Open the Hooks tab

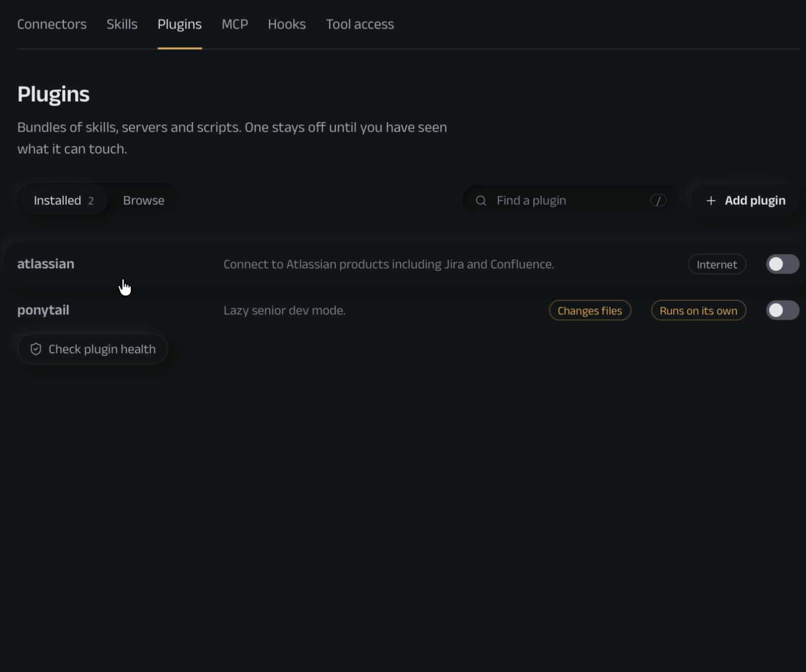coord(287,24)
